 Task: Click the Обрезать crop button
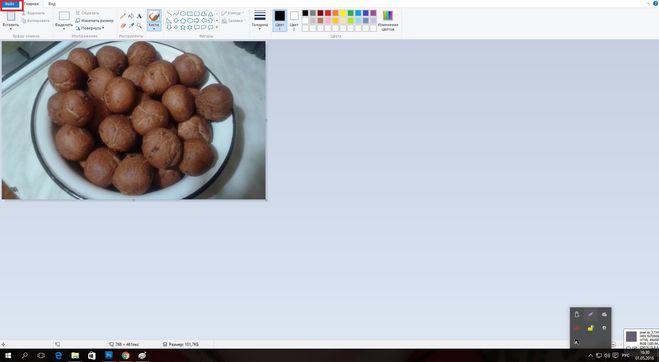coord(87,13)
